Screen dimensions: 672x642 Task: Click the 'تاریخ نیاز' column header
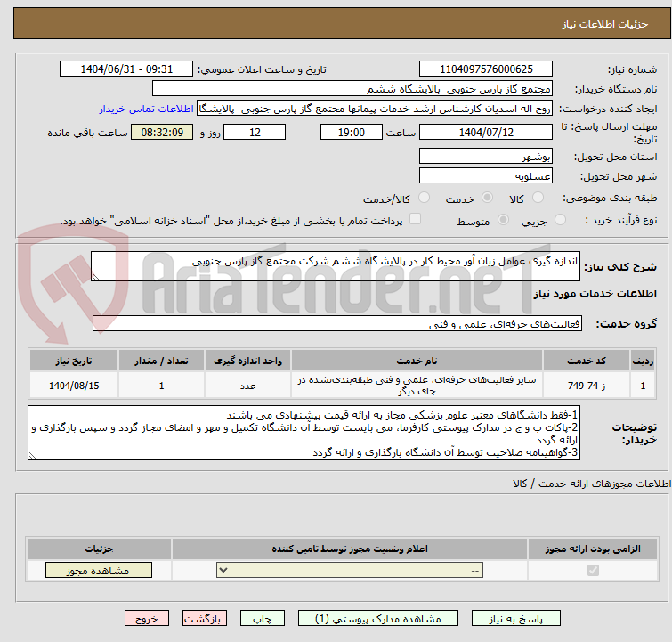74,361
